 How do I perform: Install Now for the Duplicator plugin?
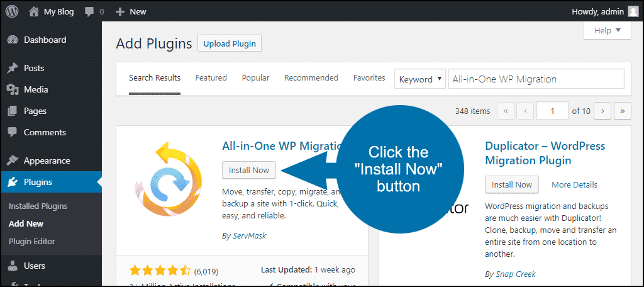(x=512, y=184)
